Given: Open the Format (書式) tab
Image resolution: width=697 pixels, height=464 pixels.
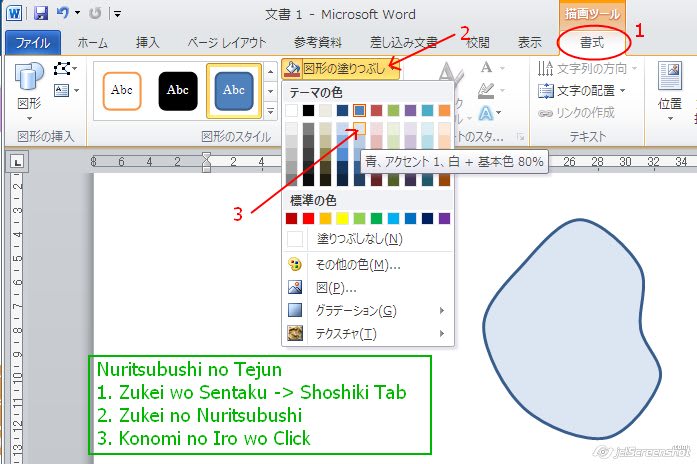Looking at the screenshot, I should (x=594, y=42).
